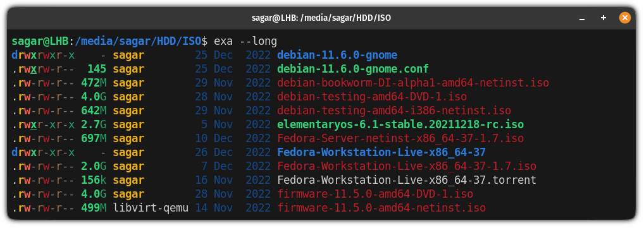Click the 472M file size
This screenshot has width=644, height=228.
[x=94, y=83]
